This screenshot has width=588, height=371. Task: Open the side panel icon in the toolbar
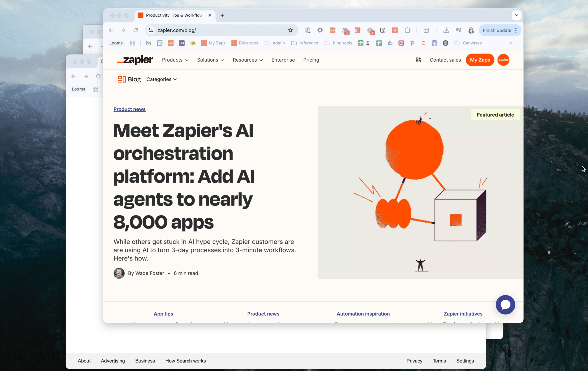(x=426, y=30)
